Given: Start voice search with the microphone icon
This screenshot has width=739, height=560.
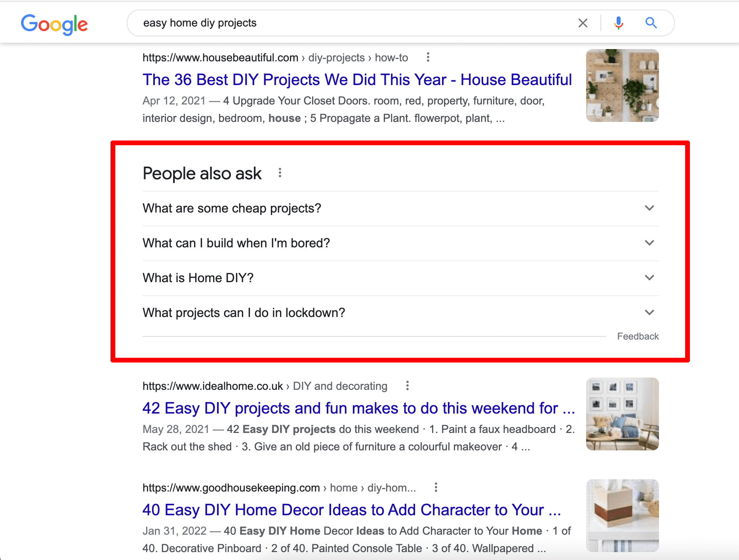Looking at the screenshot, I should pos(618,23).
